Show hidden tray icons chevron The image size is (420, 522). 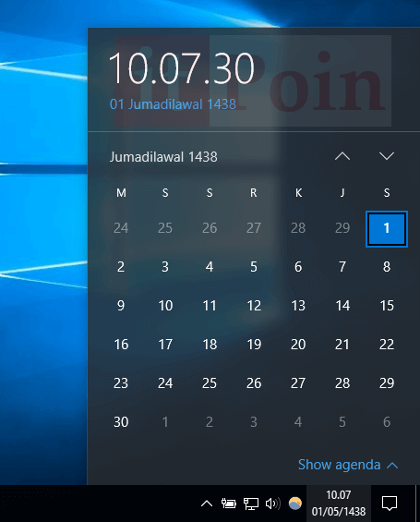pos(207,504)
